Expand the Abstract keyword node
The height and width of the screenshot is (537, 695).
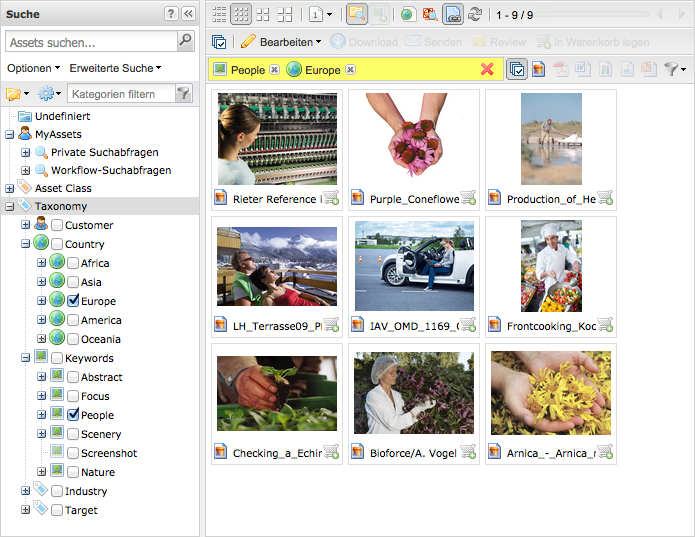42,377
